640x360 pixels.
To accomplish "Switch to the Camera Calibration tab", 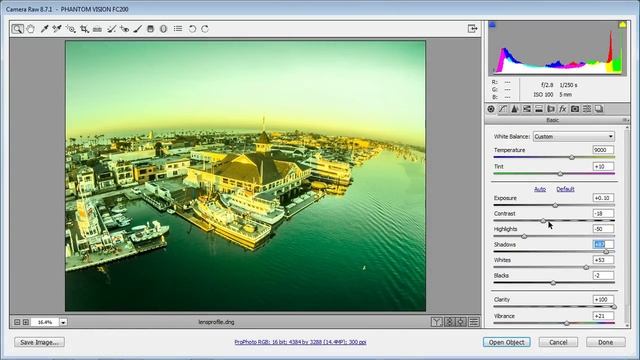I will coord(575,109).
